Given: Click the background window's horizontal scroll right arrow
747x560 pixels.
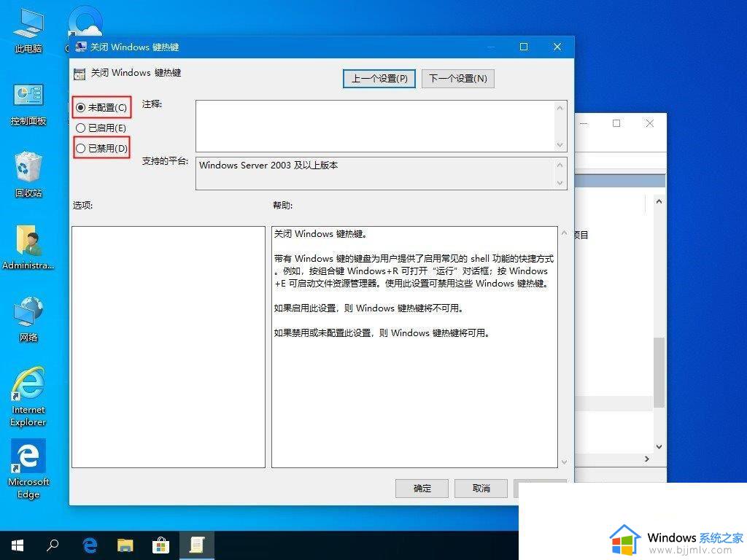Looking at the screenshot, I should coord(646,459).
